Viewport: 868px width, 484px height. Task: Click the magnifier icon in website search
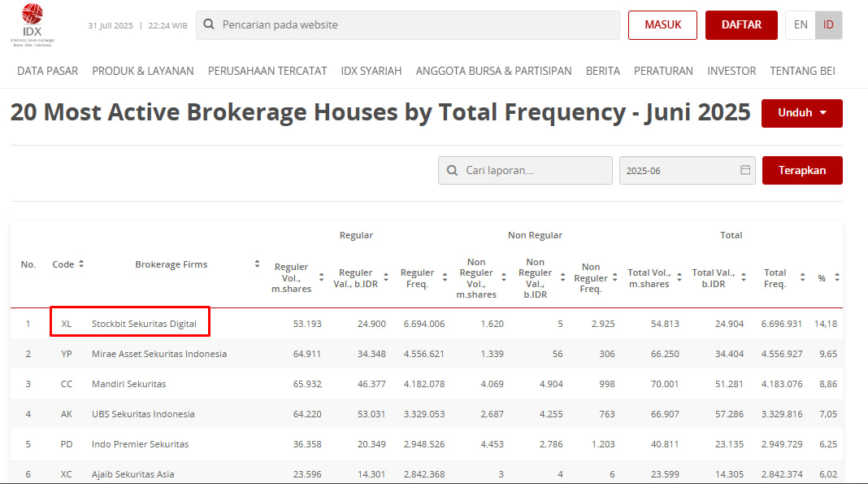209,24
